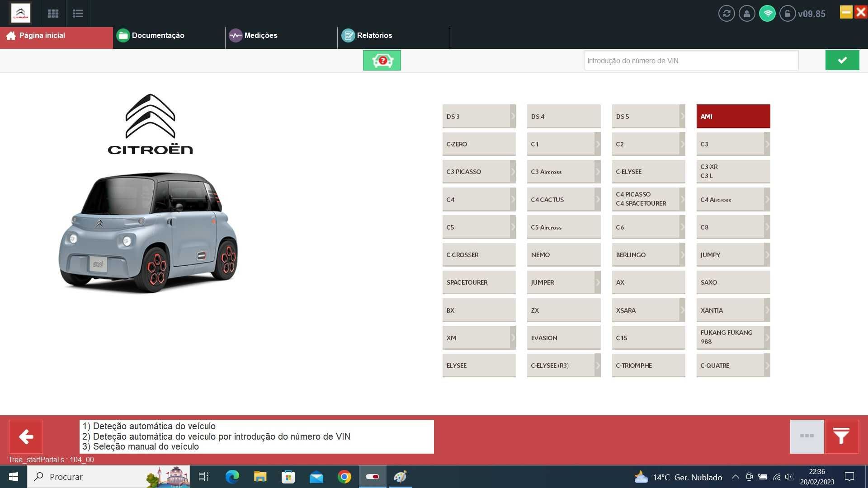Select the C-CROSSER model
This screenshot has height=488, width=868.
click(x=479, y=255)
